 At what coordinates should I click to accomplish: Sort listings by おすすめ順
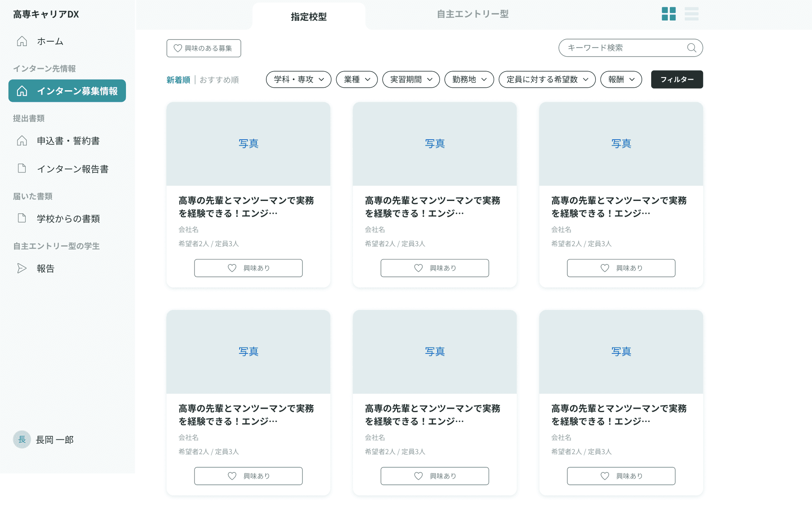[219, 80]
